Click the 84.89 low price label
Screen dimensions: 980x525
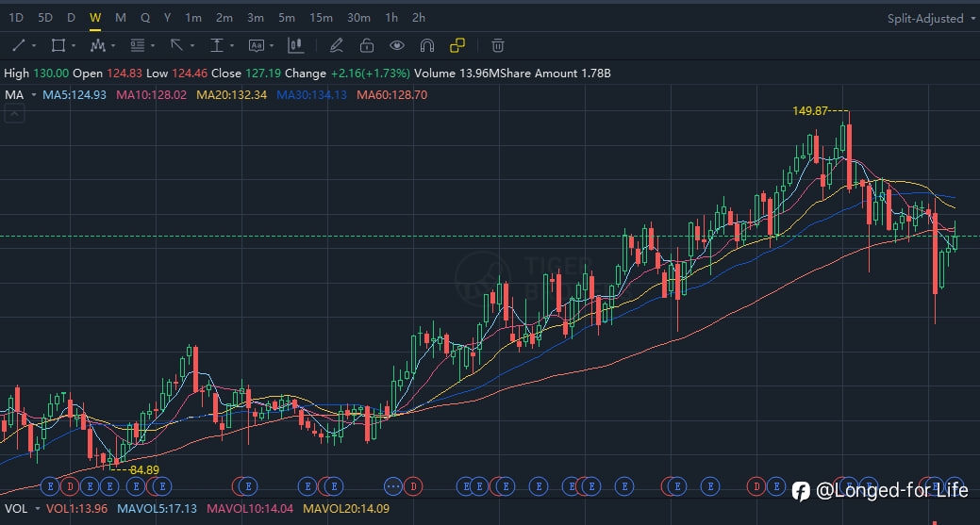(x=144, y=470)
